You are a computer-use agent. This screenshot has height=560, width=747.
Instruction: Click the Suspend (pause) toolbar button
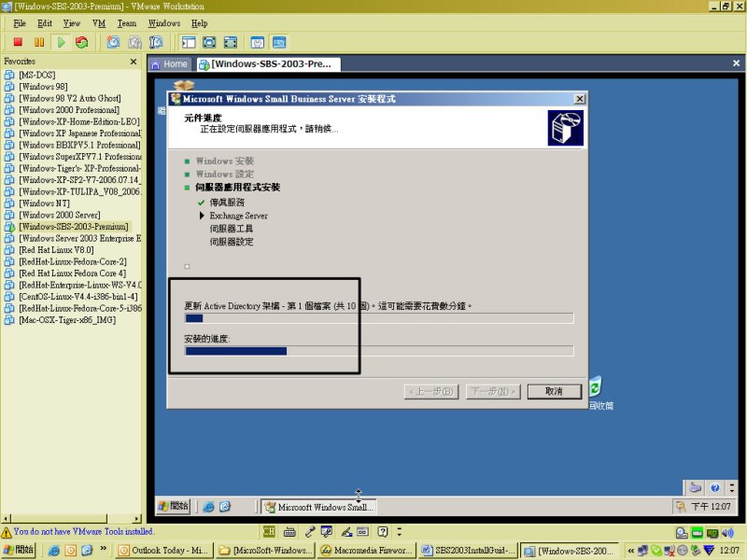[39, 42]
